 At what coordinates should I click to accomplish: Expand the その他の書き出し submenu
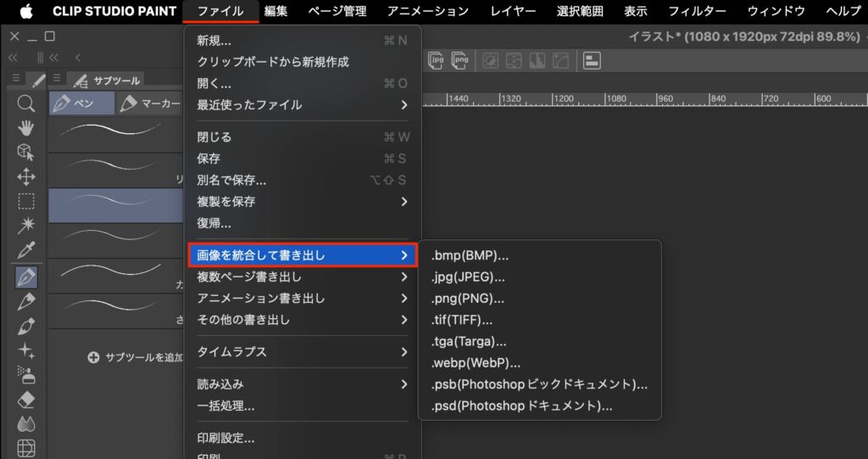click(303, 320)
